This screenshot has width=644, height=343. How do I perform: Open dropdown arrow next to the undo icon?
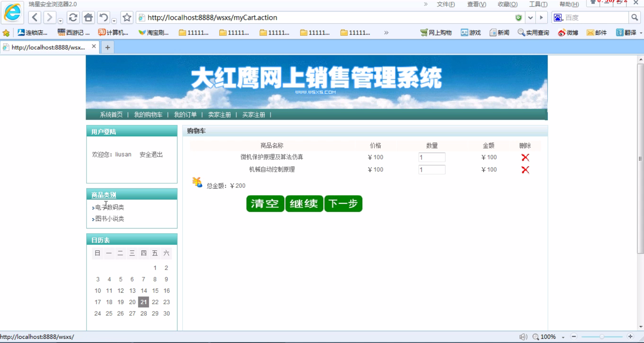click(x=114, y=20)
